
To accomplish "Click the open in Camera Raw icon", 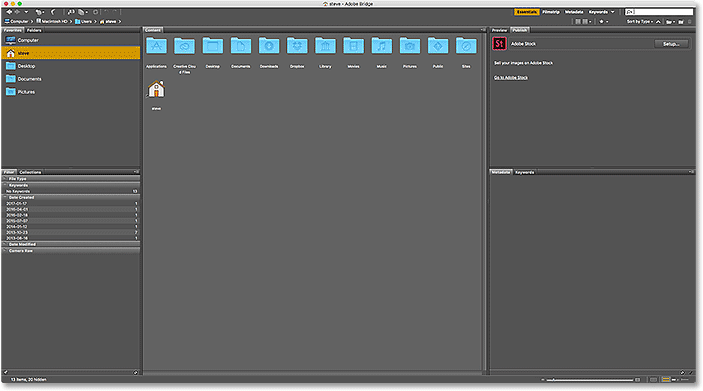I will [95, 12].
